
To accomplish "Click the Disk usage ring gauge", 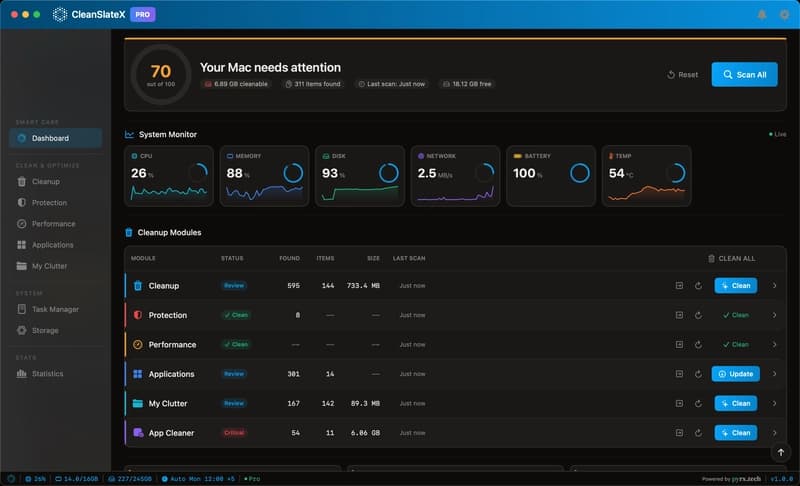I will (x=388, y=173).
